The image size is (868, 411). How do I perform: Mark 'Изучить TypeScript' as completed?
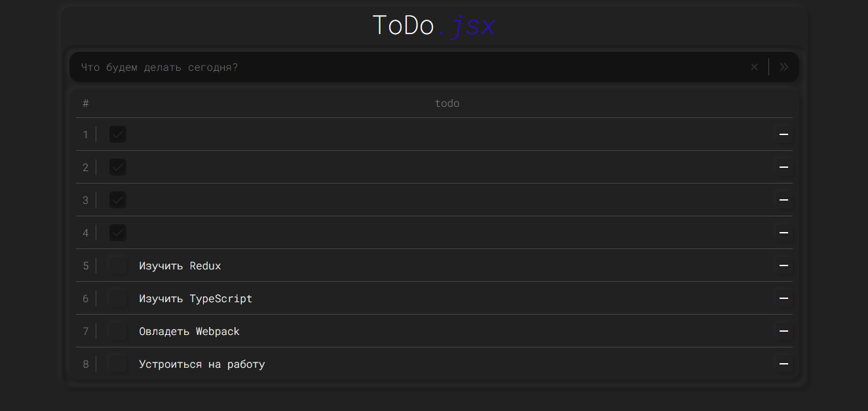pyautogui.click(x=117, y=298)
